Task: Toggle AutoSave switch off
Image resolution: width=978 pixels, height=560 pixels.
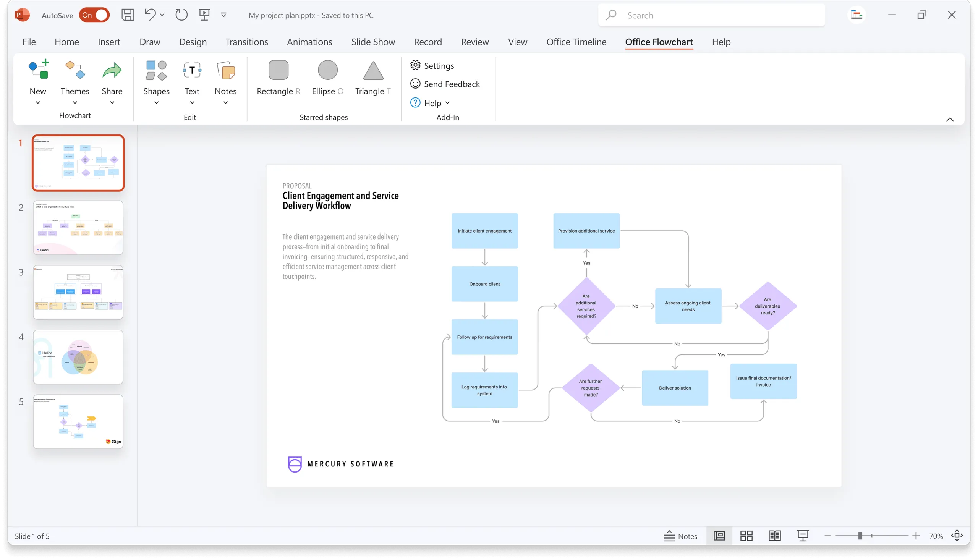Action: coord(94,15)
